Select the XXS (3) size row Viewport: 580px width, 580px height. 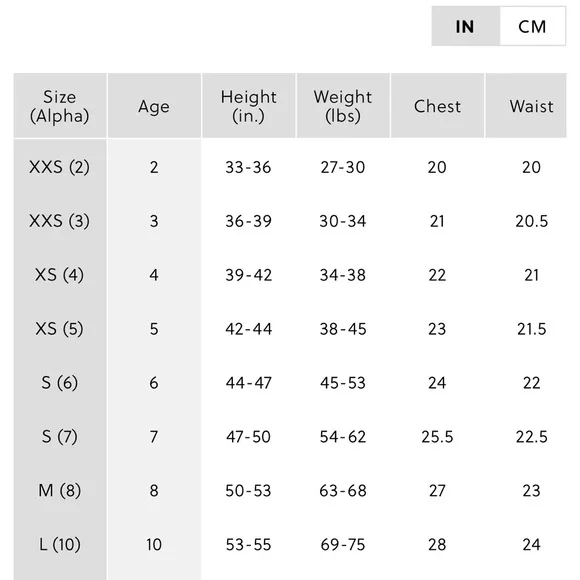tap(290, 221)
